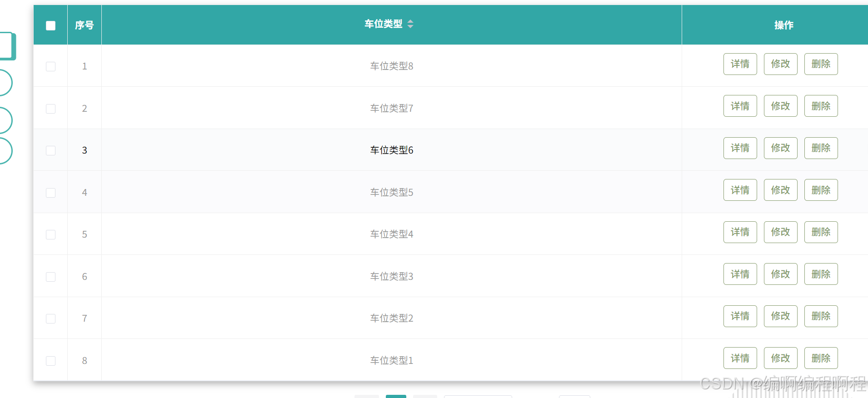Open 详情 for 车位类型8
The image size is (868, 398).
pos(740,64)
